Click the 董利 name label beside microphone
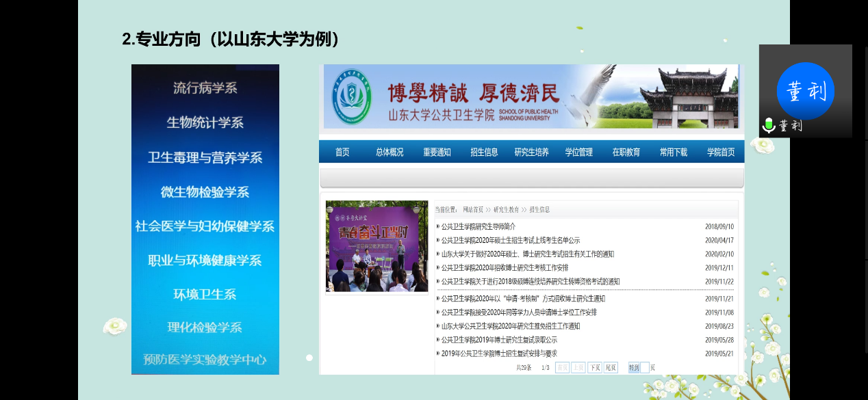Viewport: 868px width, 400px height. [790, 126]
